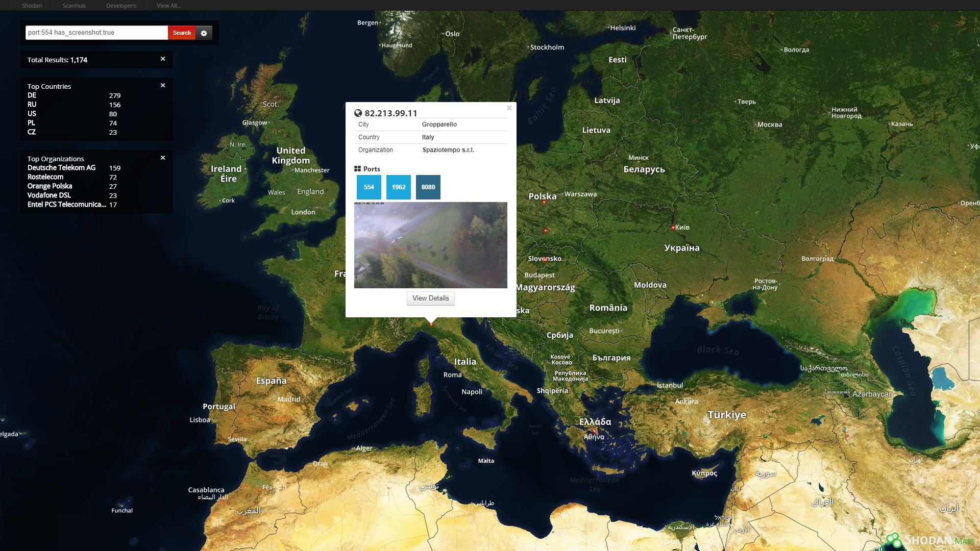Click the View Details button

tap(431, 298)
